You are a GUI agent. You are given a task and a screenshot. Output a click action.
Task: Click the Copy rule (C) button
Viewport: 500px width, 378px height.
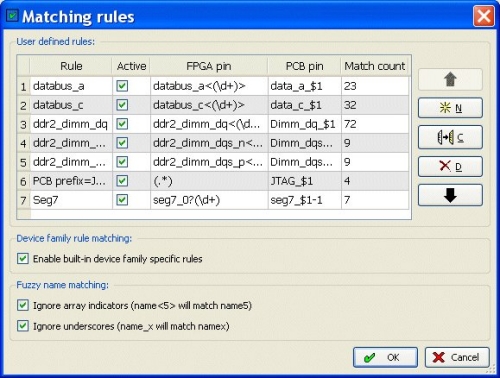click(450, 137)
